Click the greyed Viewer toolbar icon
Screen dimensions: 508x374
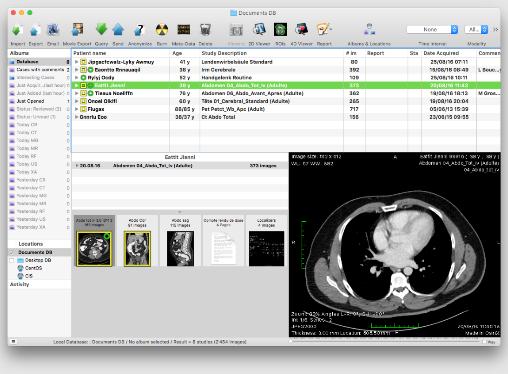pyautogui.click(x=236, y=30)
